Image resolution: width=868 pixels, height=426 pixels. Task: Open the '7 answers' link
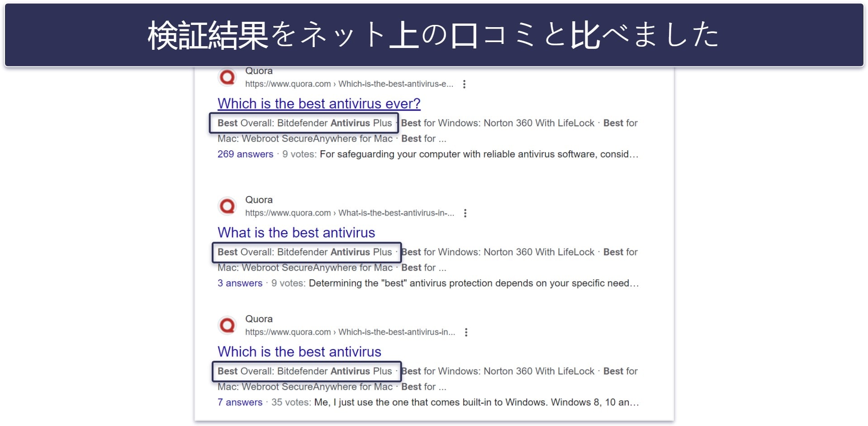click(x=240, y=402)
